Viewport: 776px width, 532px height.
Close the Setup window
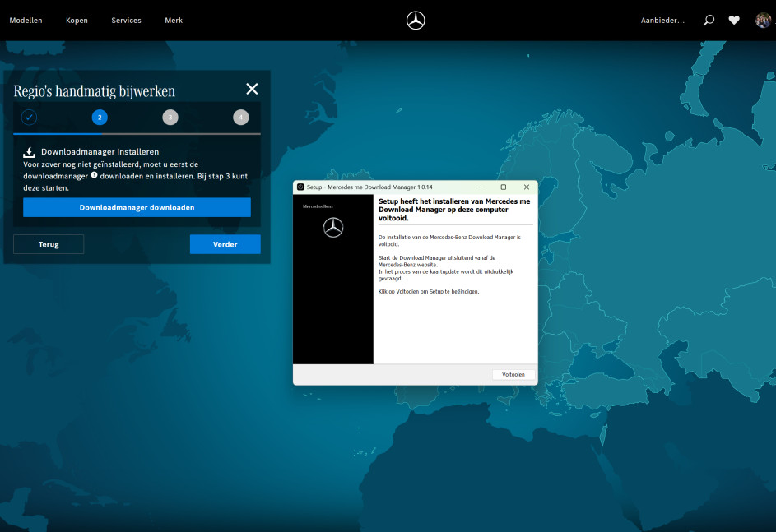coord(527,187)
